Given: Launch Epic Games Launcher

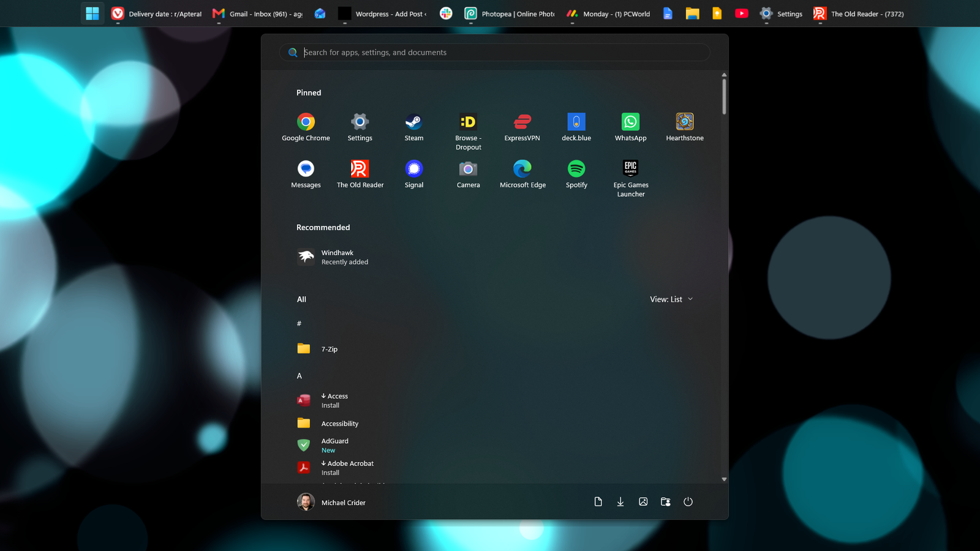Looking at the screenshot, I should [631, 179].
